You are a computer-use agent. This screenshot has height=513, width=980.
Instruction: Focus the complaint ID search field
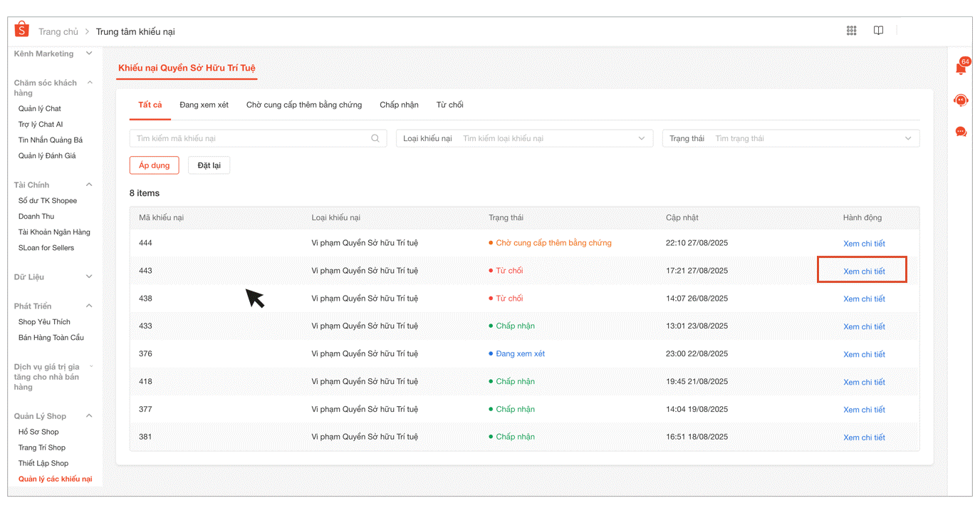pos(251,138)
